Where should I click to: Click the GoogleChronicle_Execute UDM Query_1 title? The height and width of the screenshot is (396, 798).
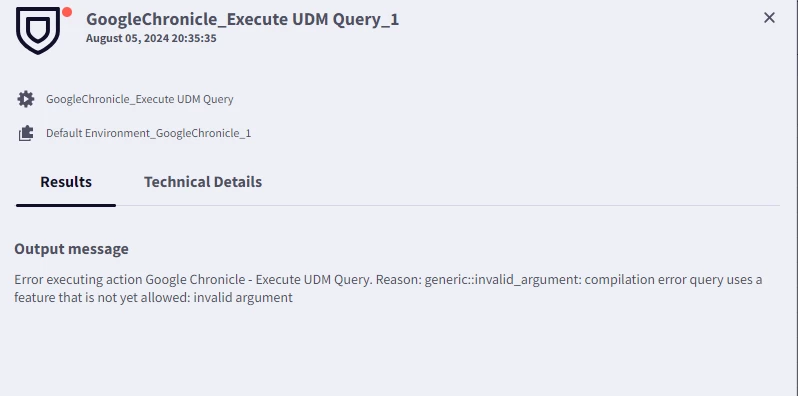point(243,19)
